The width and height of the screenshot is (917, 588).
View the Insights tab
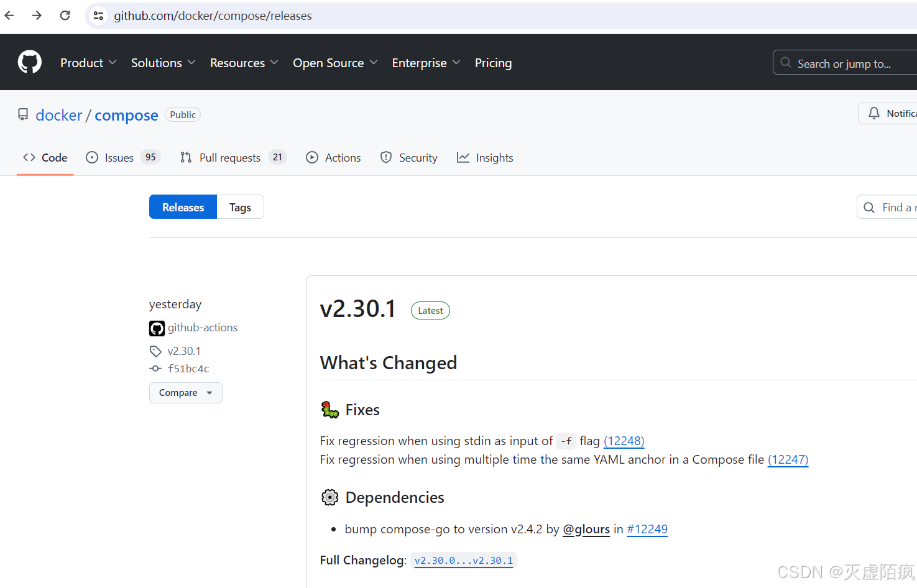(485, 158)
